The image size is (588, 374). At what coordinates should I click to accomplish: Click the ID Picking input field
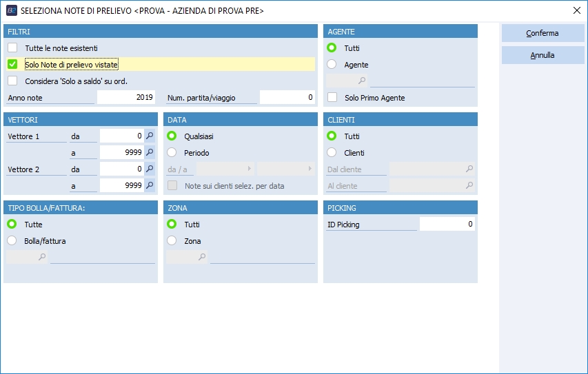point(447,225)
